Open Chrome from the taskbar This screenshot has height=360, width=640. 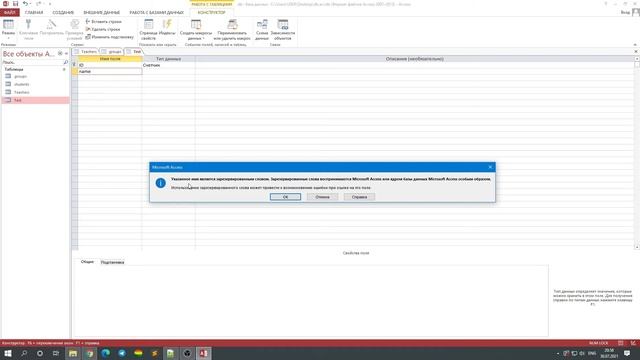pyautogui.click(x=89, y=353)
